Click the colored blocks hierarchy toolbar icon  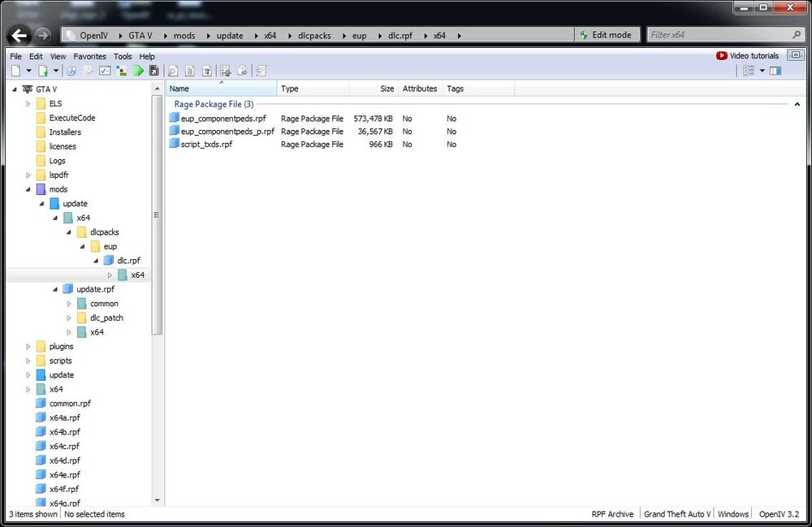pos(122,71)
